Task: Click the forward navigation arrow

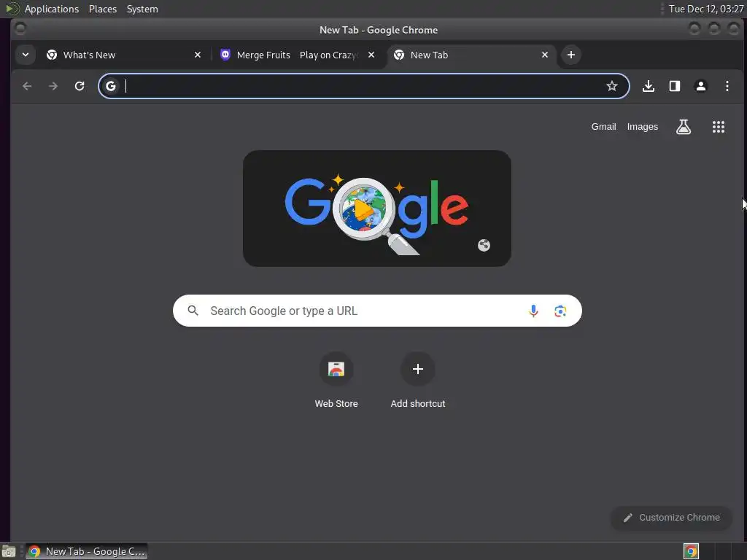Action: click(53, 86)
